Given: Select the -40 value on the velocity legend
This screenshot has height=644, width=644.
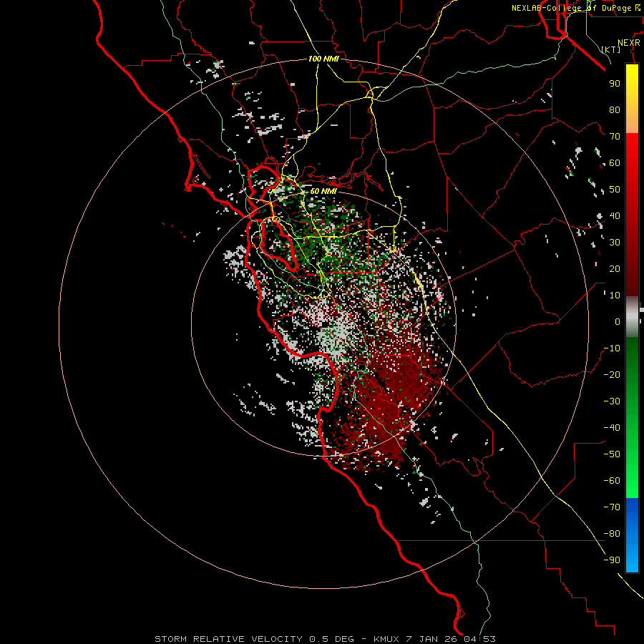Looking at the screenshot, I should (x=612, y=428).
